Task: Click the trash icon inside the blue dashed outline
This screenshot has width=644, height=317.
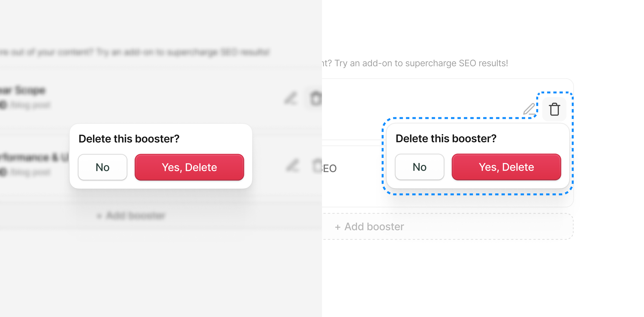Action: tap(554, 109)
